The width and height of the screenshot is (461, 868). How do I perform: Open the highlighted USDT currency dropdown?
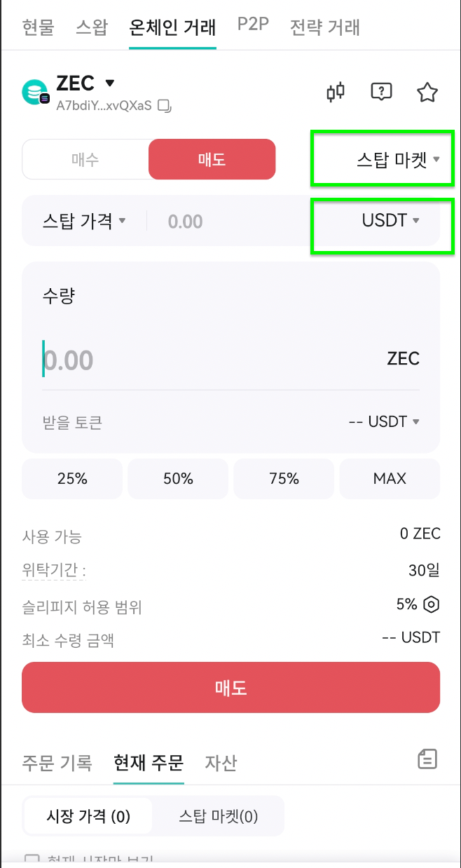[x=382, y=219]
